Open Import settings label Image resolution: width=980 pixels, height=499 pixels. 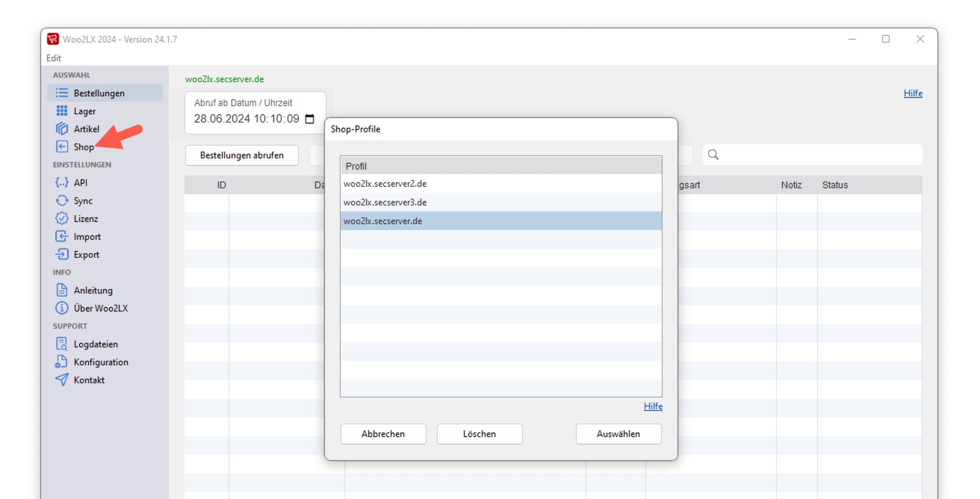[87, 236]
